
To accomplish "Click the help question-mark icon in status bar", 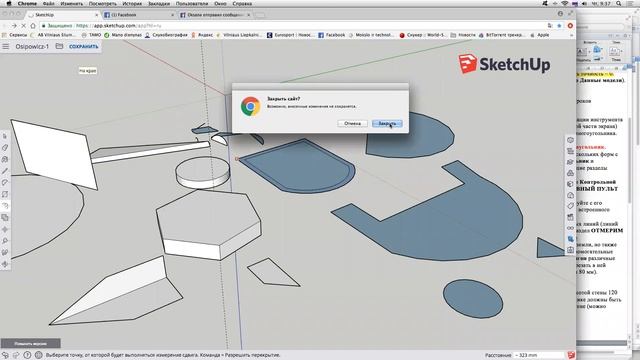I will (27, 355).
